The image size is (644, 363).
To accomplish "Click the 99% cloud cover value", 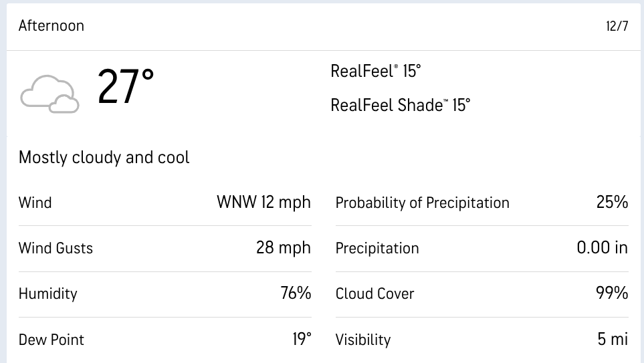I will coord(612,293).
